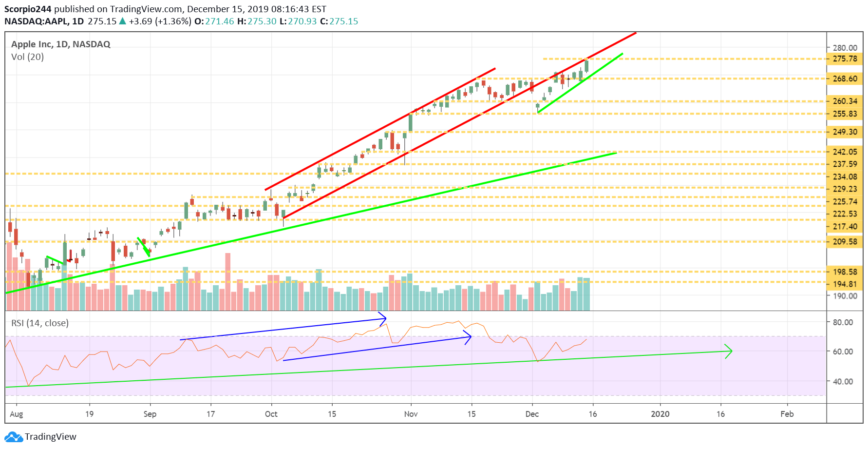This screenshot has width=868, height=450.
Task: Click the 268.60 price level label
Action: (845, 78)
